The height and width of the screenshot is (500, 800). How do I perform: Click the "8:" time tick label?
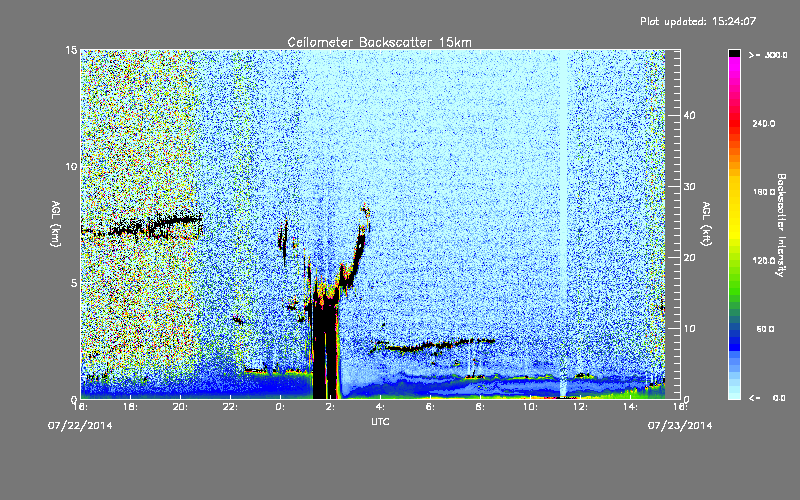(x=480, y=407)
